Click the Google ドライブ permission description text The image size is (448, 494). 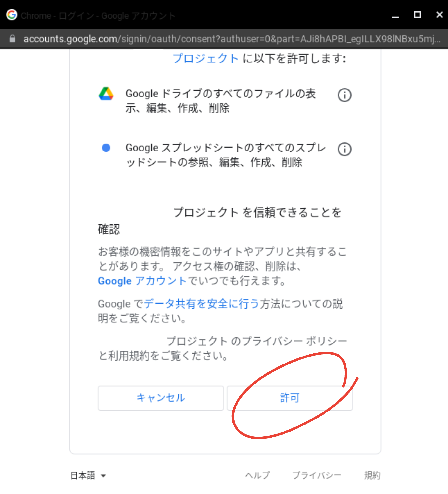(x=220, y=101)
